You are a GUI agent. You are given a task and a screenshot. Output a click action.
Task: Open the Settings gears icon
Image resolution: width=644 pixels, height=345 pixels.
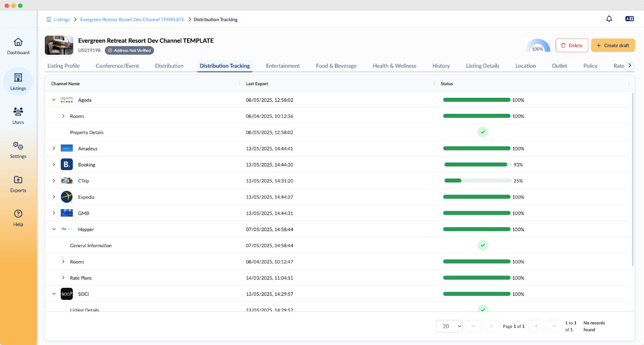click(18, 145)
